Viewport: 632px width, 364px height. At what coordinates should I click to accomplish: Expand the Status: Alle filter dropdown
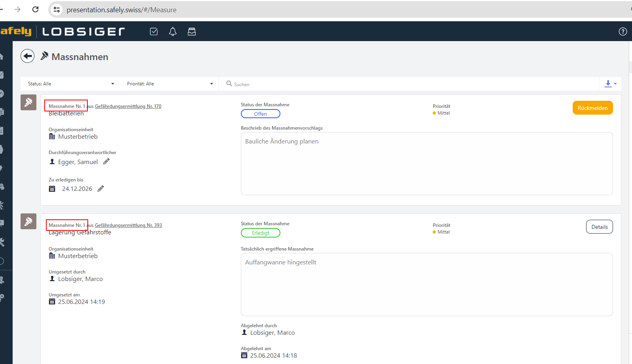71,84
